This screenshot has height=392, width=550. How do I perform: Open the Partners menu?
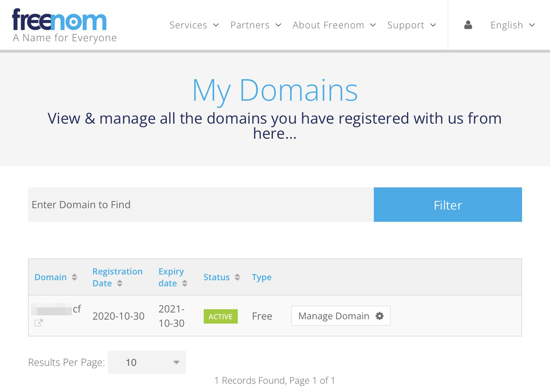click(256, 25)
